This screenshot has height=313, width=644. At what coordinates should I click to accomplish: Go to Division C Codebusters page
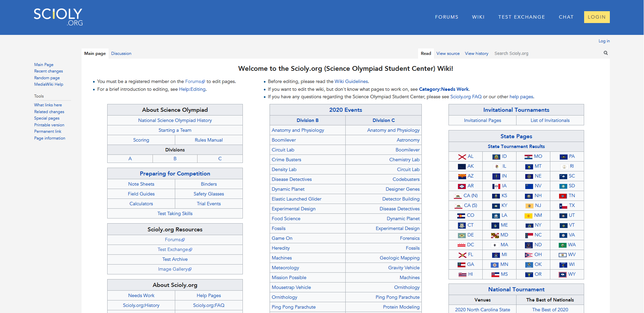tap(406, 180)
